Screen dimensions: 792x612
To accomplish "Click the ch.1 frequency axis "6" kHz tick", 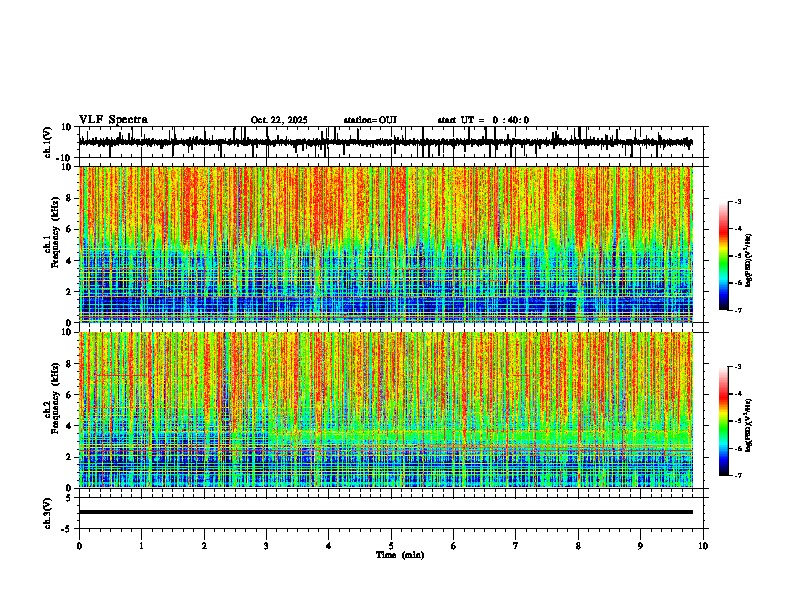I will (x=69, y=229).
